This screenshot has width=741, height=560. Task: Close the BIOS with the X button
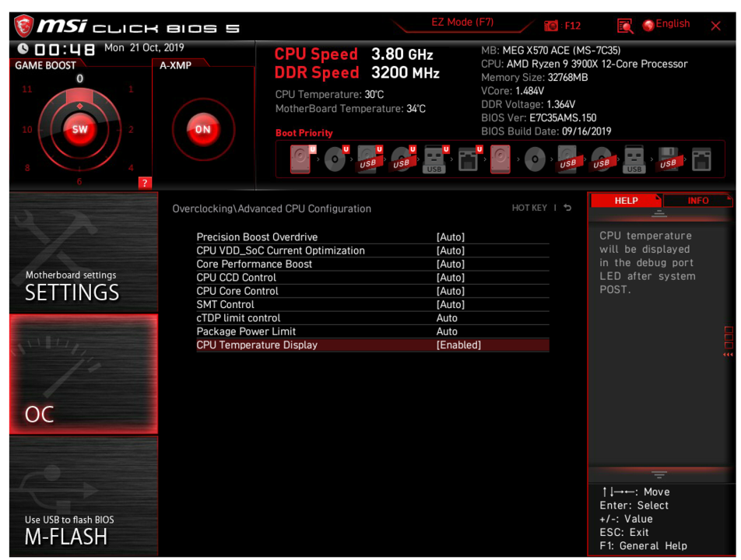715,26
